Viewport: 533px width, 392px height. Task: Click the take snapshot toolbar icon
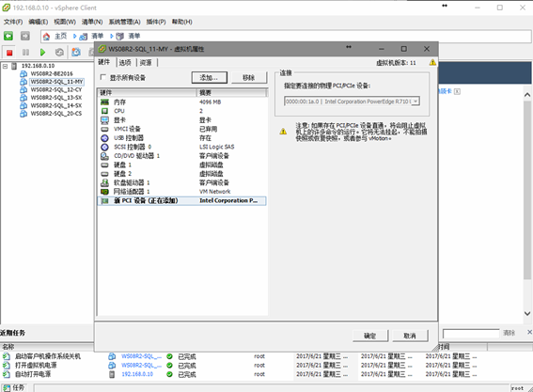(76, 53)
